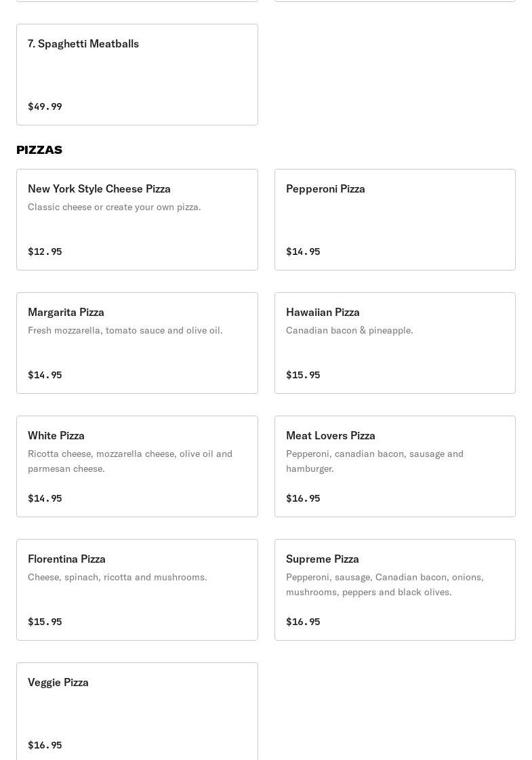The width and height of the screenshot is (532, 760).
Task: Open the Florentina Pizza title
Action: pos(66,559)
